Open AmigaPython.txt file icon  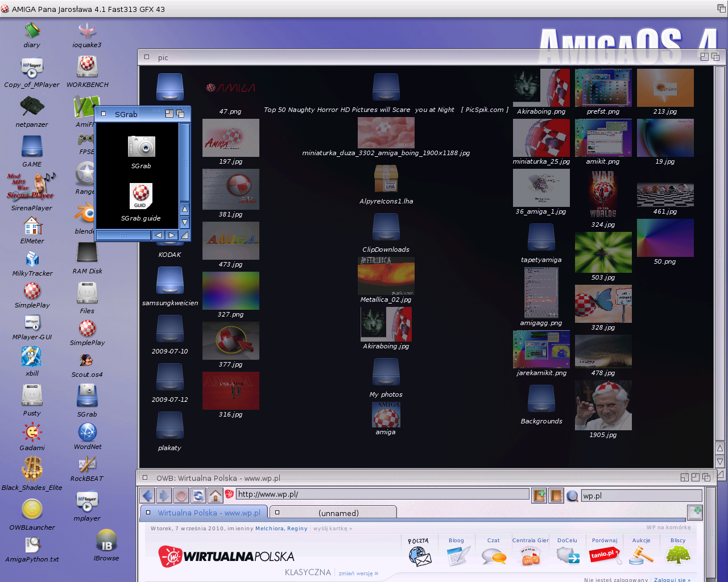[x=32, y=545]
